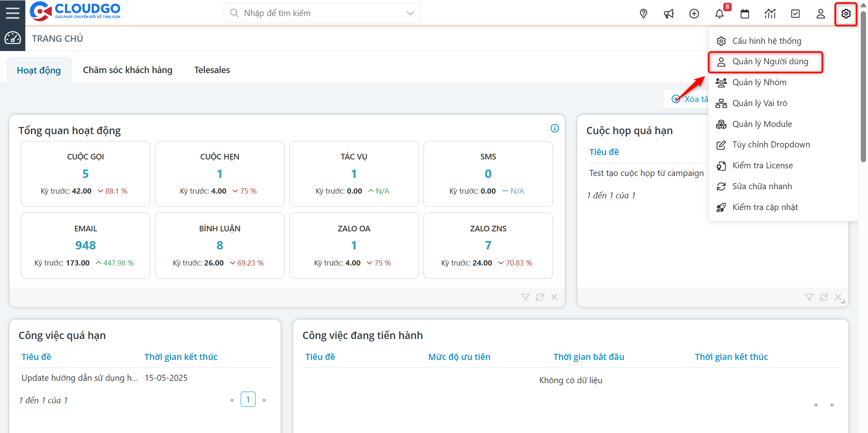Open Test tạo cuộc họp từ campaign link

pyautogui.click(x=646, y=173)
